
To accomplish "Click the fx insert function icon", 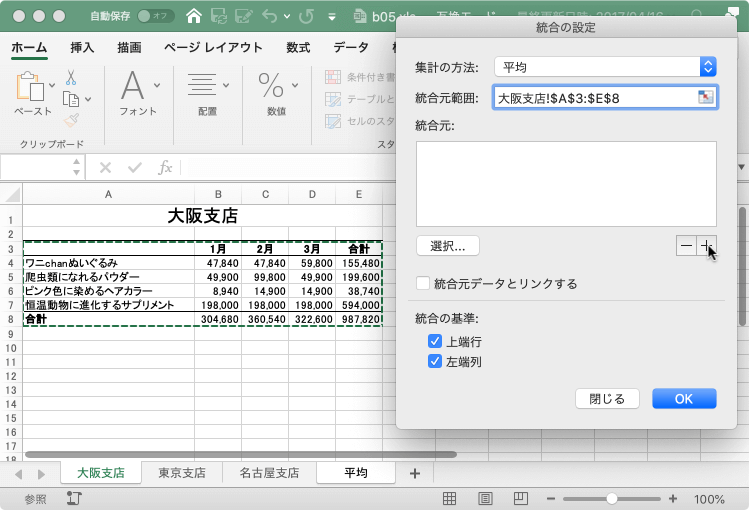I will click(x=165, y=168).
